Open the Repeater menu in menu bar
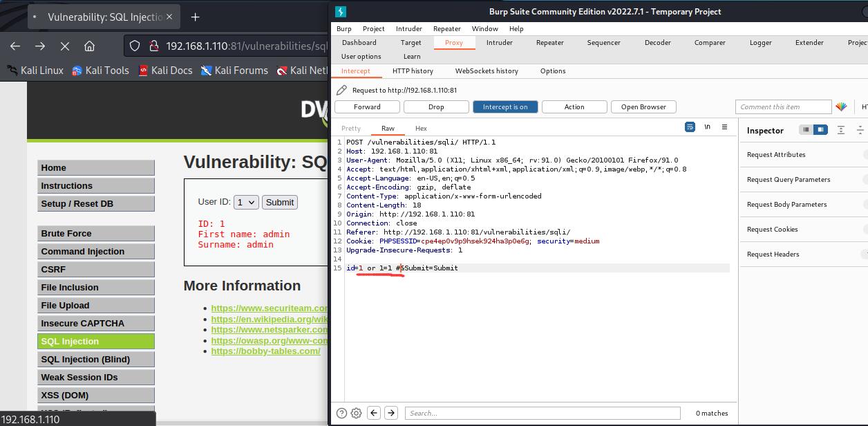Screen dimensions: 868x426 click(447, 28)
